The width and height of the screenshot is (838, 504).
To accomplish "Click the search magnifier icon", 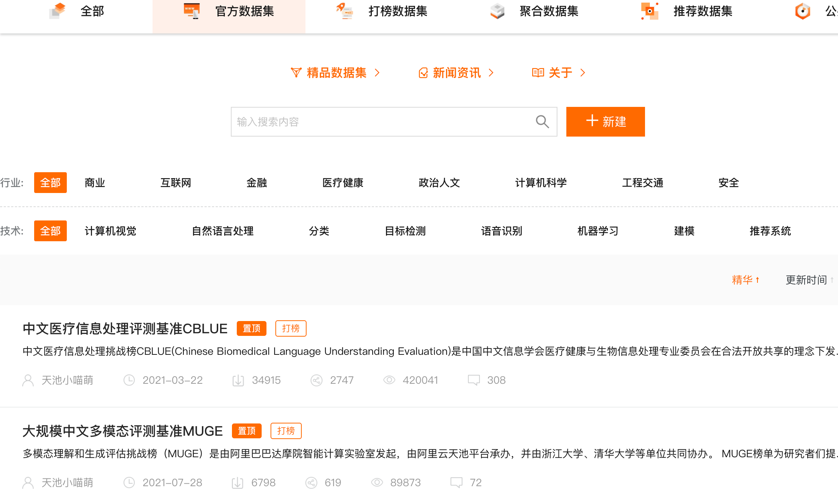I will (x=543, y=122).
